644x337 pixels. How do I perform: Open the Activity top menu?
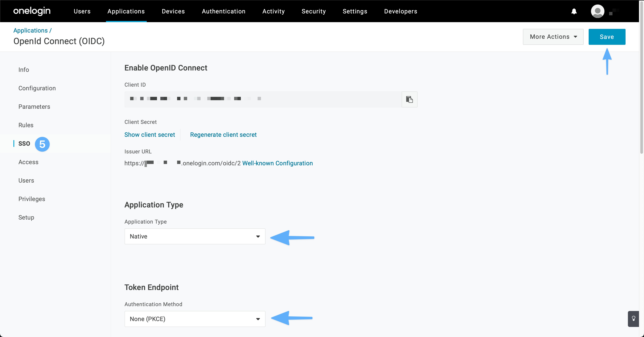[x=274, y=11]
